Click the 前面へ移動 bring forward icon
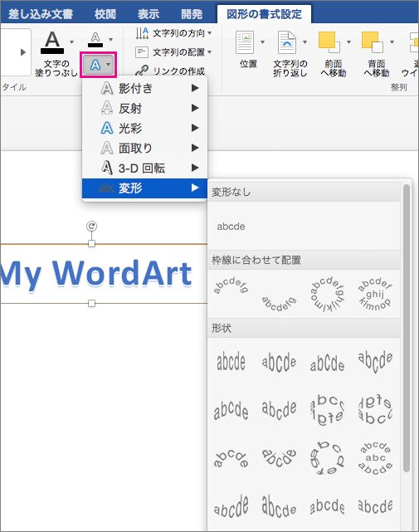This screenshot has width=419, height=532. (329, 42)
